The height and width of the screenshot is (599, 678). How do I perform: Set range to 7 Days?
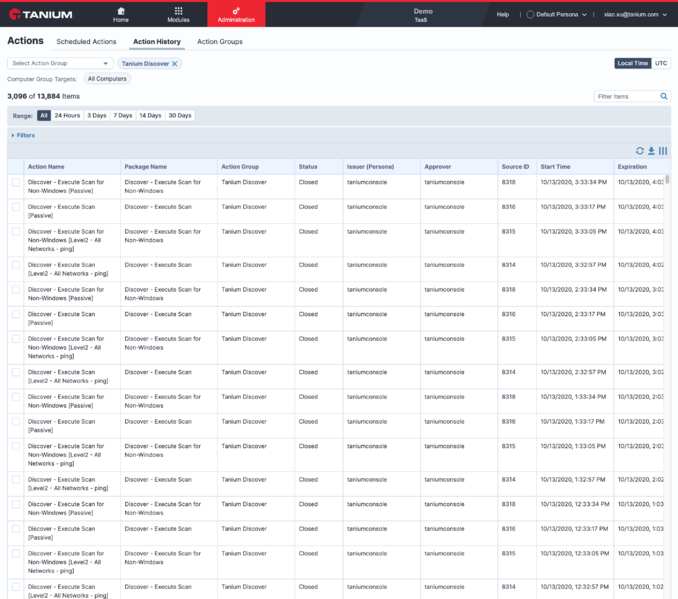[123, 115]
